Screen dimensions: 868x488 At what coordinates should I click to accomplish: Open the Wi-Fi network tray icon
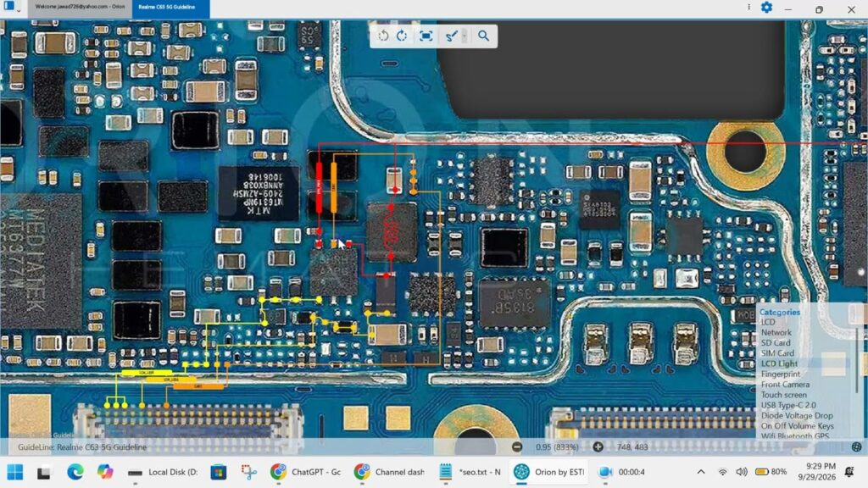point(722,472)
